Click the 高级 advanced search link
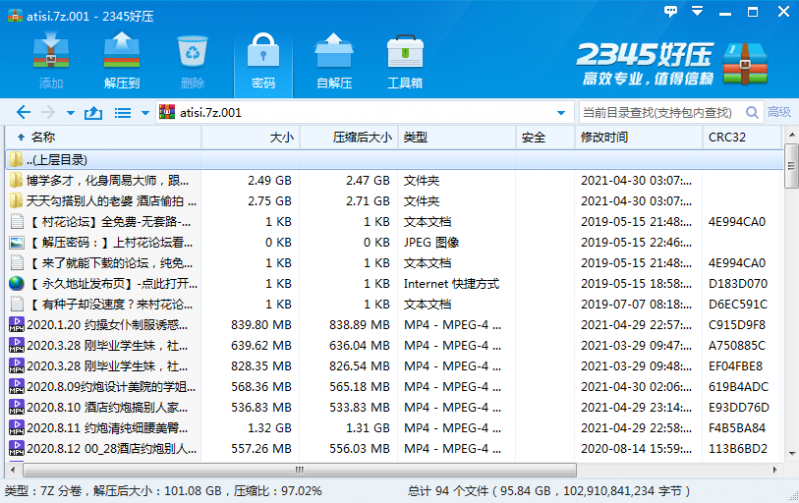The image size is (799, 503). point(778,112)
